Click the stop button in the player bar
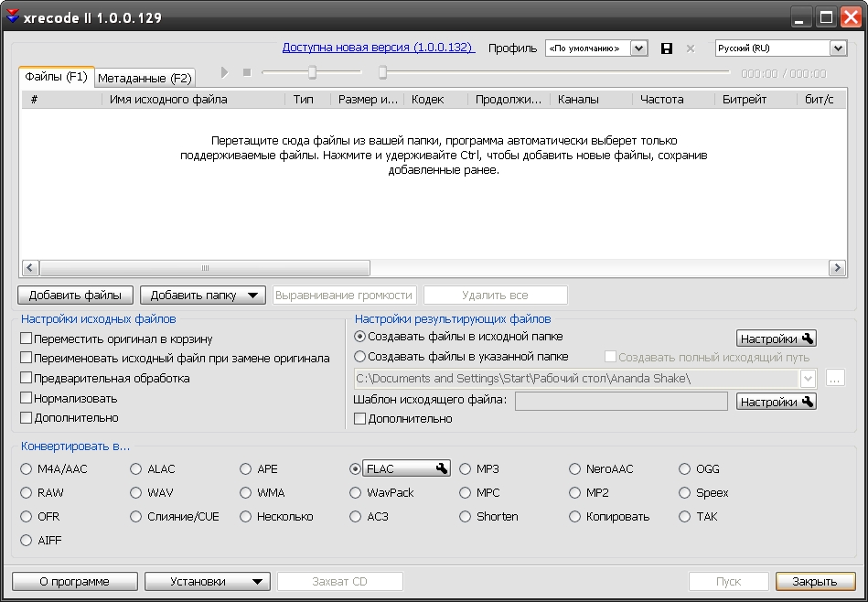868x602 pixels. [247, 72]
